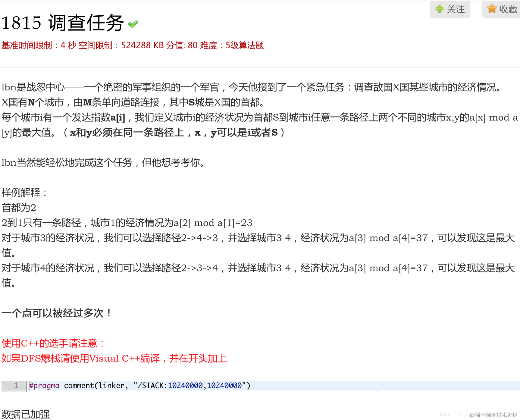Click the bold text 一个点可以被经过多次！

[x=57, y=313]
